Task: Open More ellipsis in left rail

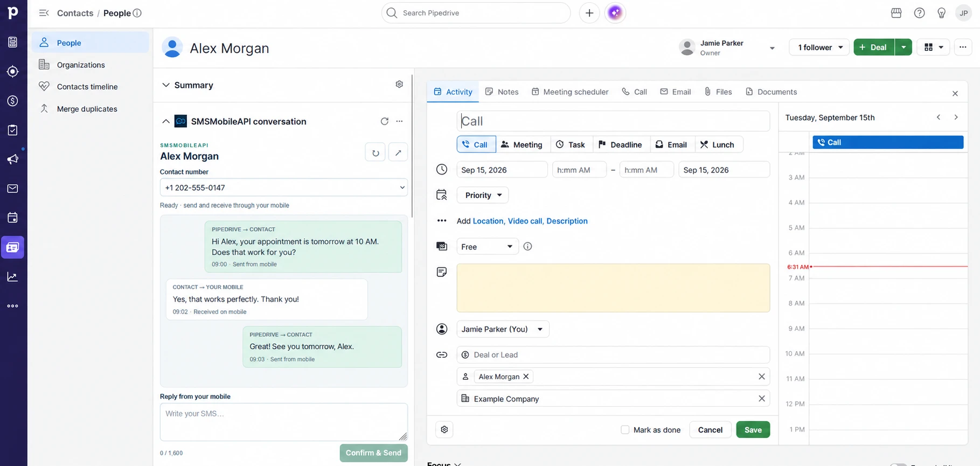Action: click(13, 306)
